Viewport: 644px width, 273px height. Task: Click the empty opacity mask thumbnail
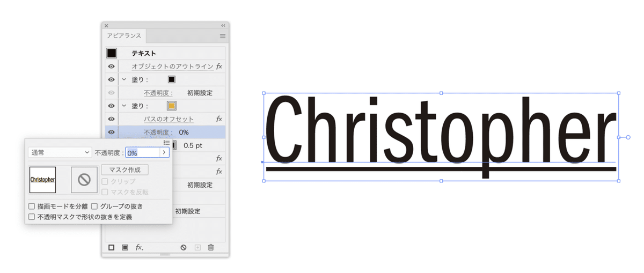point(84,180)
